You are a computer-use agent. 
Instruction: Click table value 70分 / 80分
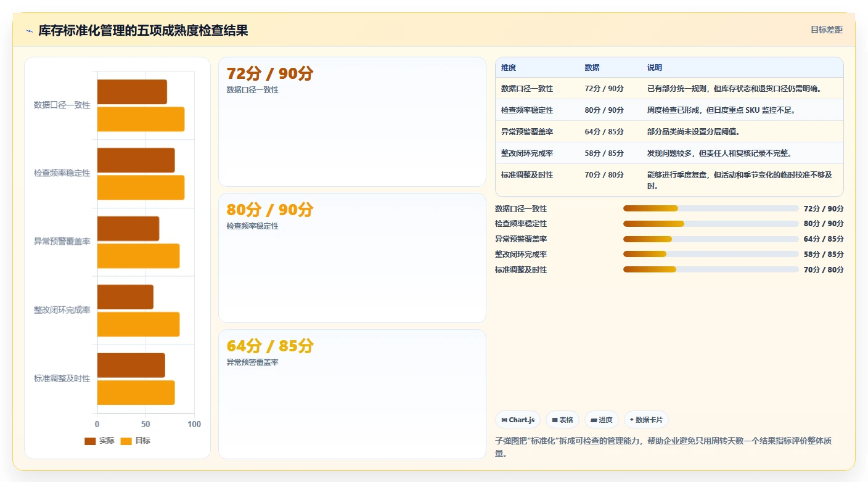coord(604,175)
